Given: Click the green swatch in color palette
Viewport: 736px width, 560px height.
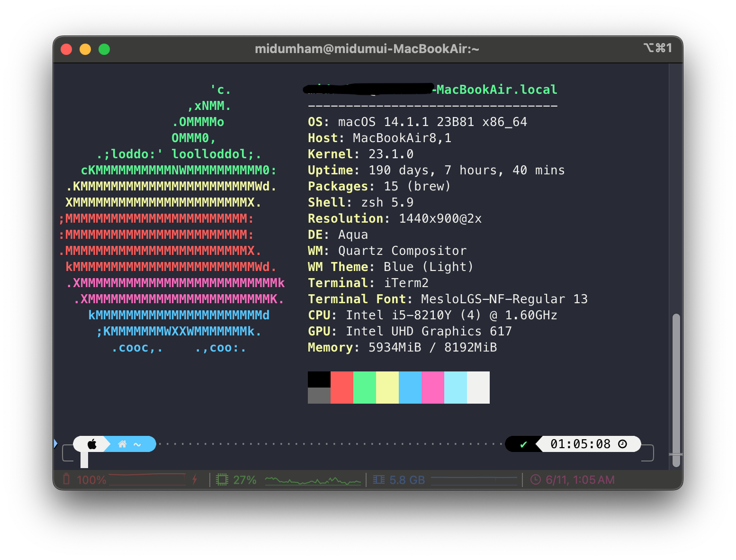Looking at the screenshot, I should click(365, 388).
